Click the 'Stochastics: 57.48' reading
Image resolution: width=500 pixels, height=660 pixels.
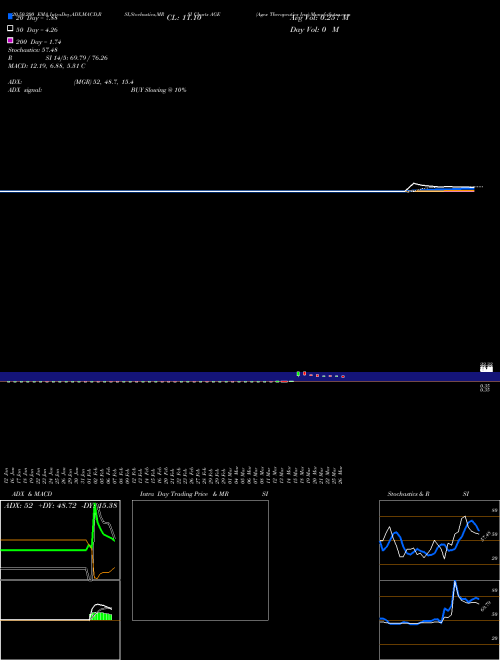pos(33,50)
